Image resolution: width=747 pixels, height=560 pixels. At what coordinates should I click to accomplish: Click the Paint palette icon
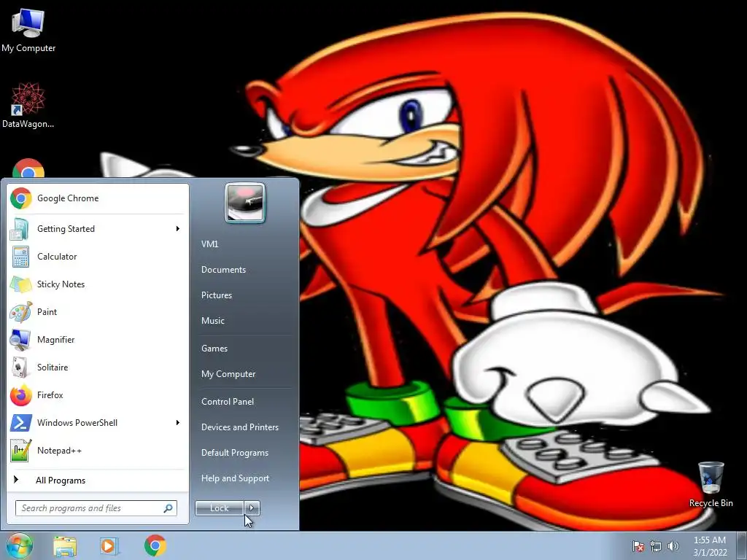[x=21, y=312]
